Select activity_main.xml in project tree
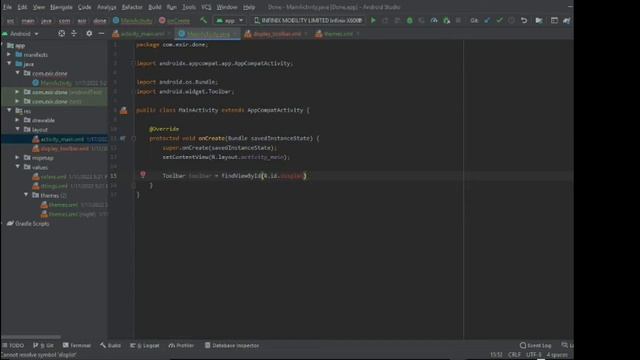Viewport: 640px width, 360px height. (x=62, y=139)
